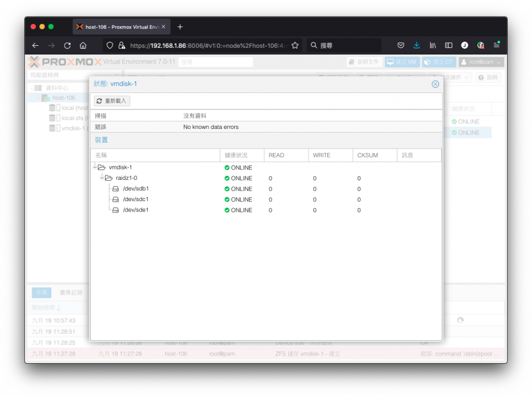Image resolution: width=532 pixels, height=396 pixels.
Task: Click the /dev/sdc1 drive icon
Action: 116,199
